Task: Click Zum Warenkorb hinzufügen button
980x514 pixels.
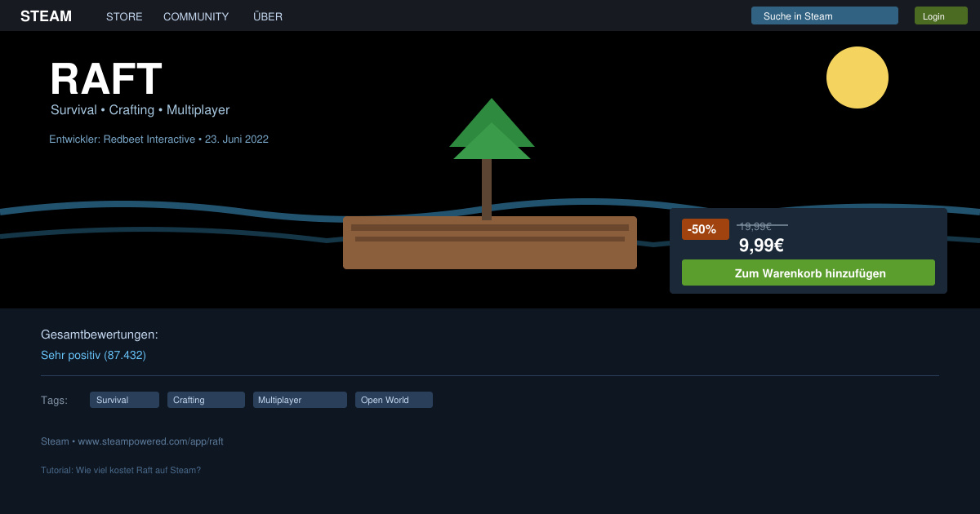Action: [x=808, y=273]
